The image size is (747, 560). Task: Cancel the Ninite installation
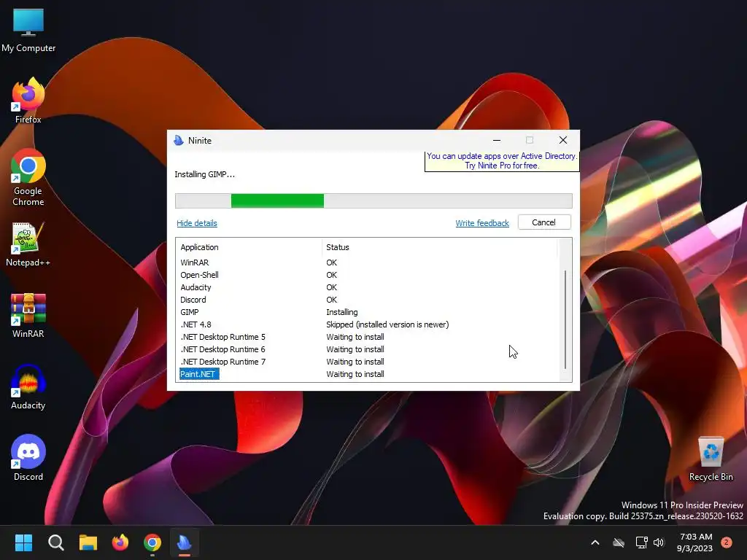pyautogui.click(x=544, y=222)
